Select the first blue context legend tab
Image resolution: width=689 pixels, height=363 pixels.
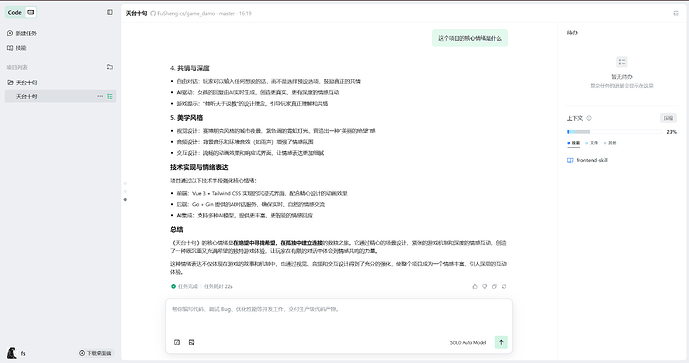point(574,143)
